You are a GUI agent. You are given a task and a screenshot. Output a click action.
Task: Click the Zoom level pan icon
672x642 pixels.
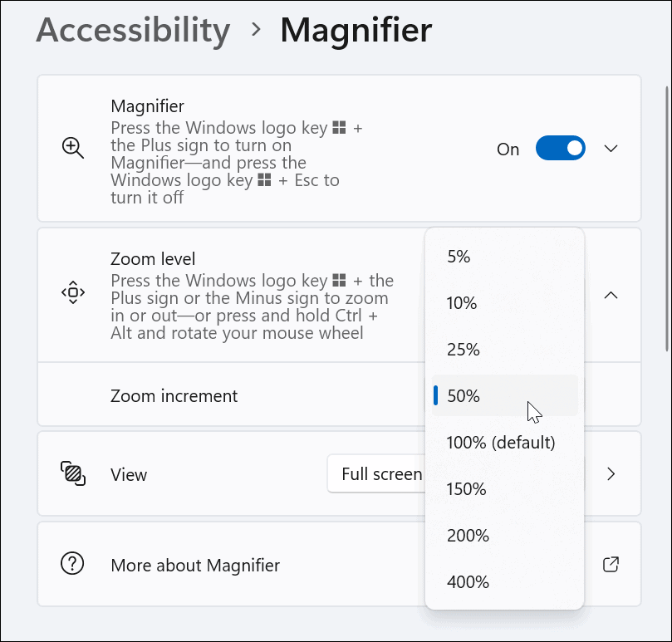point(73,293)
